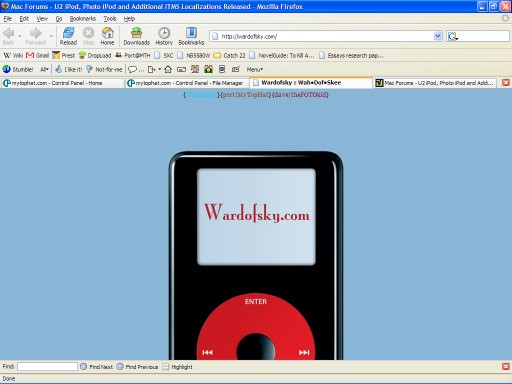Close the find bar
Screen dimensions: 512x384
[x=506, y=367]
